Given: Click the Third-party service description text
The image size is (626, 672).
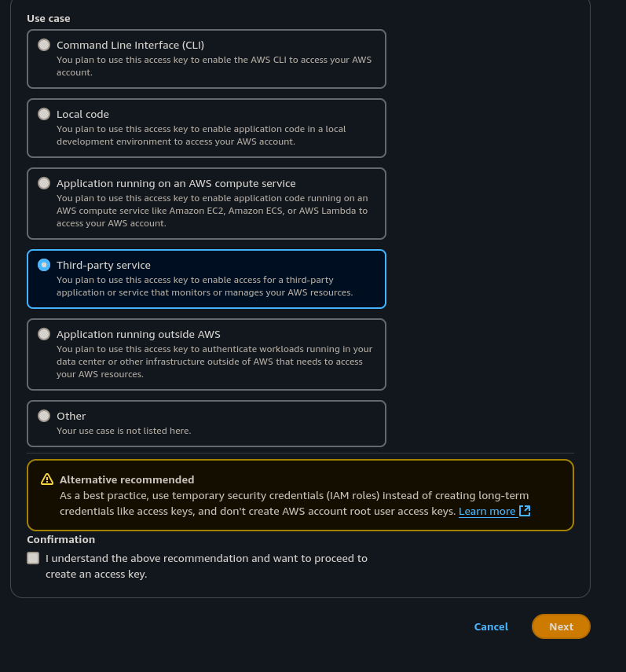Looking at the screenshot, I should (x=204, y=286).
